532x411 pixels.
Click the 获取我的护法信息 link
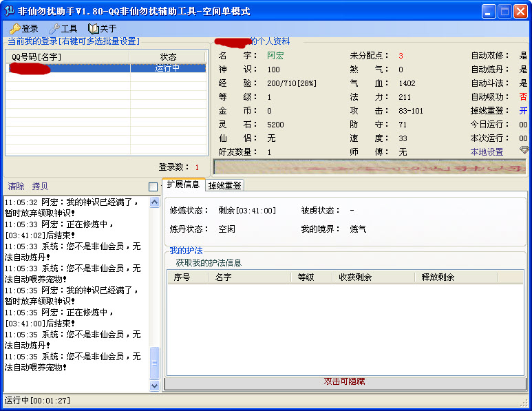(209, 263)
